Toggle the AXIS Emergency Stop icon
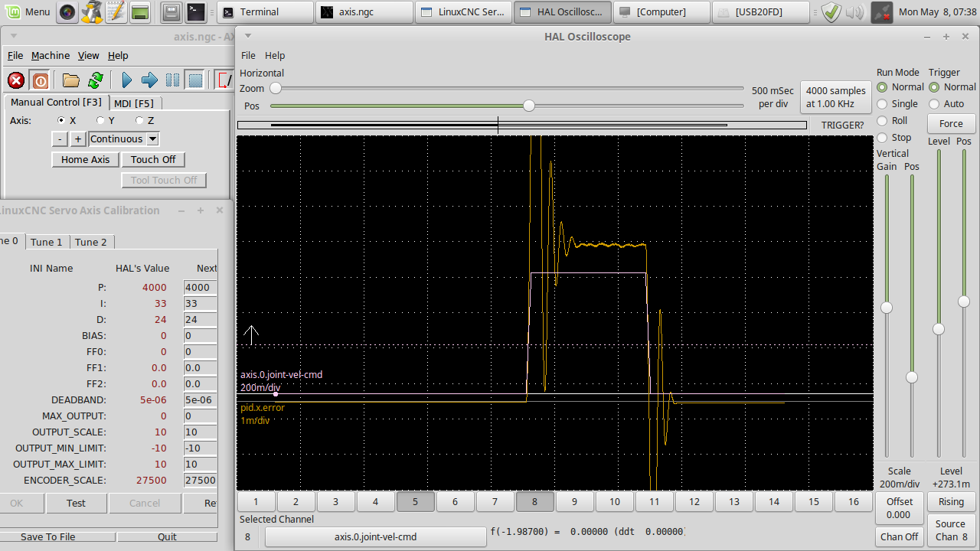 pos(16,80)
